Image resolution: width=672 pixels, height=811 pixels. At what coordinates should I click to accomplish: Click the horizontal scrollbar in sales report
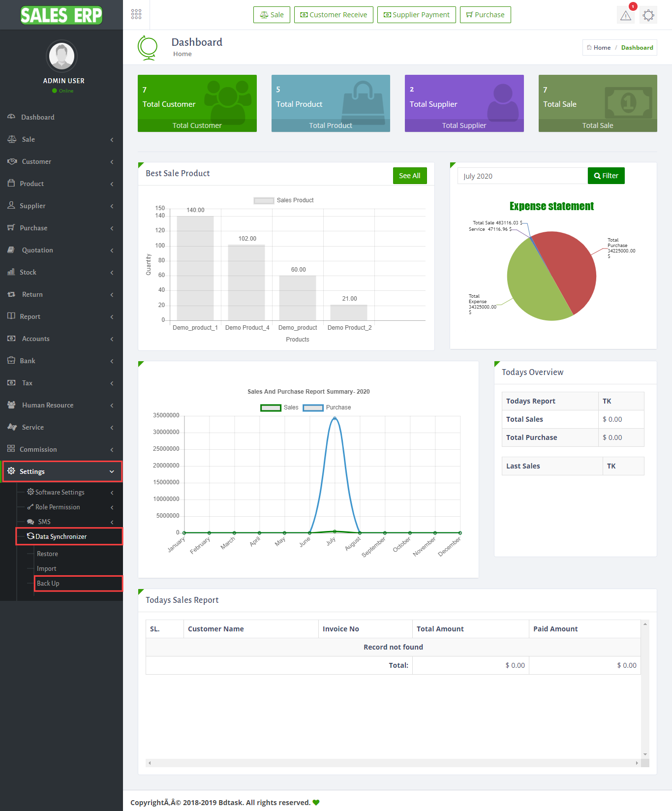[393, 763]
